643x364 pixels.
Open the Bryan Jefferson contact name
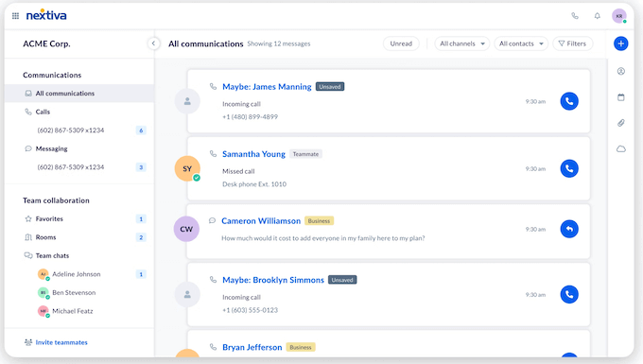pyautogui.click(x=252, y=347)
